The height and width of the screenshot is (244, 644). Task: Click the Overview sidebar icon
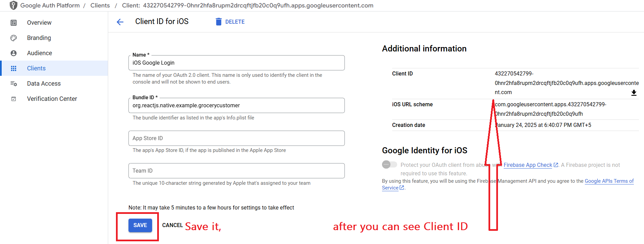[14, 23]
